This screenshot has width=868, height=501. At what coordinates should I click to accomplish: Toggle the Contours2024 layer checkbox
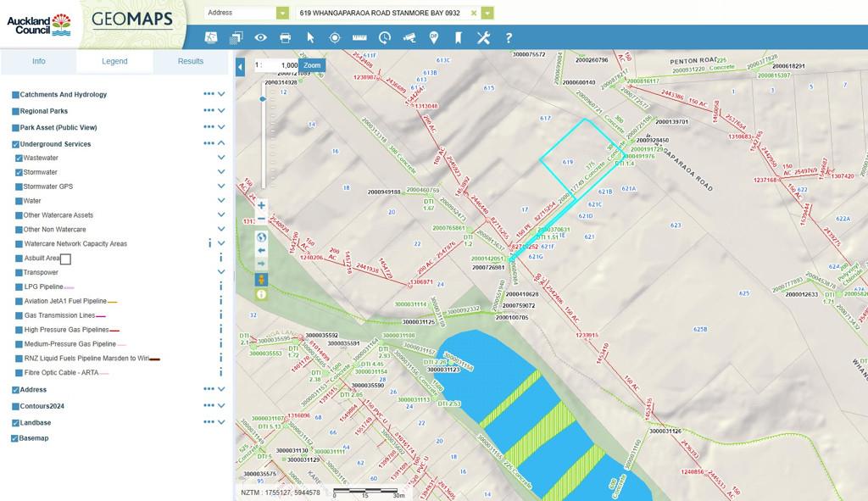(x=15, y=407)
